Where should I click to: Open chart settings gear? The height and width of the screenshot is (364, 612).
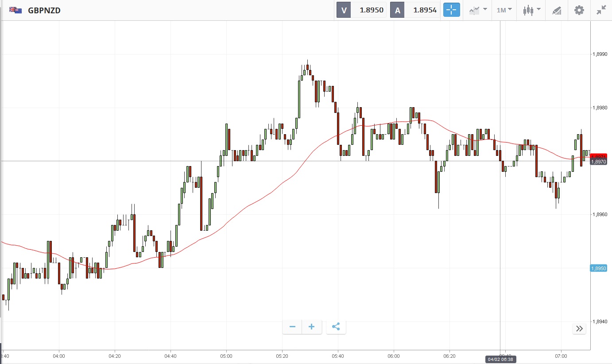click(579, 10)
